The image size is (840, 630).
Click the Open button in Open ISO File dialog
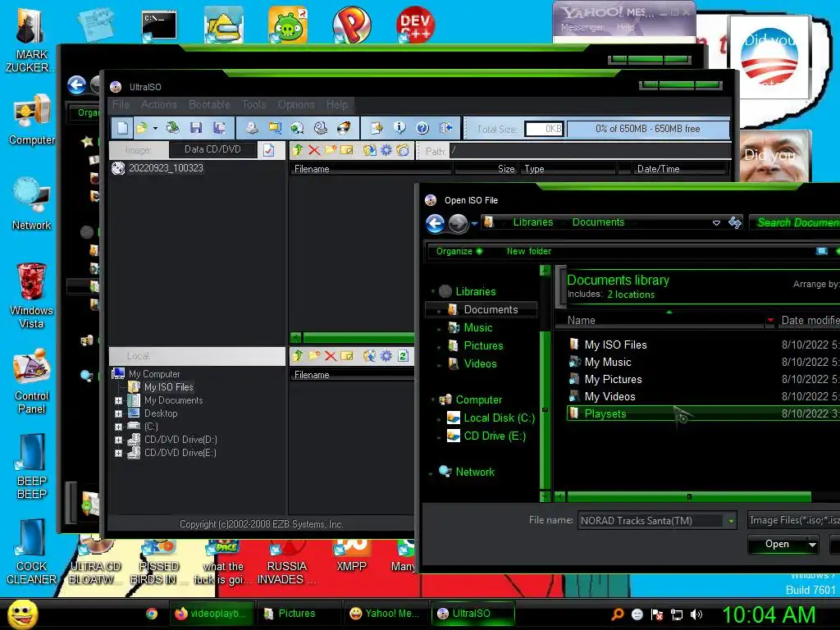(x=777, y=544)
